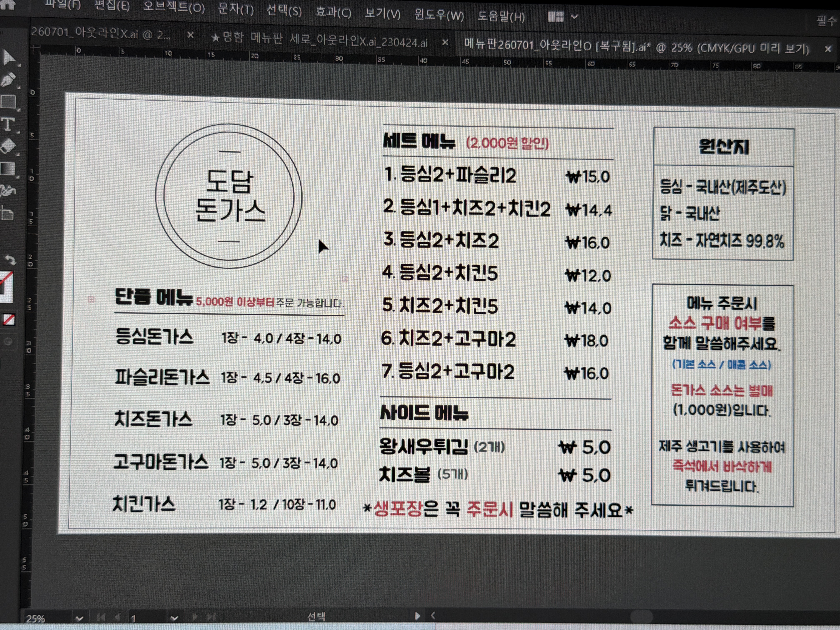Click the Swap Fill and Stroke arrow
Viewport: 840px width, 630px height.
[11, 260]
